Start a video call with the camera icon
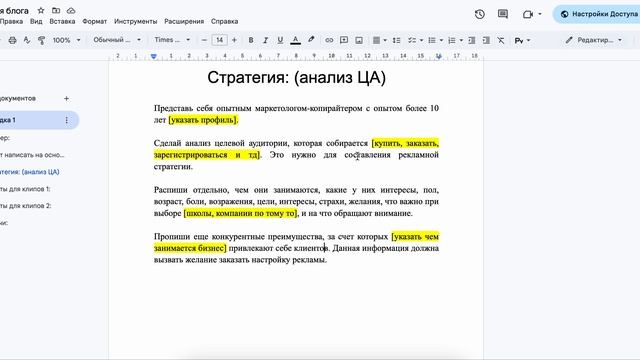 [528, 14]
